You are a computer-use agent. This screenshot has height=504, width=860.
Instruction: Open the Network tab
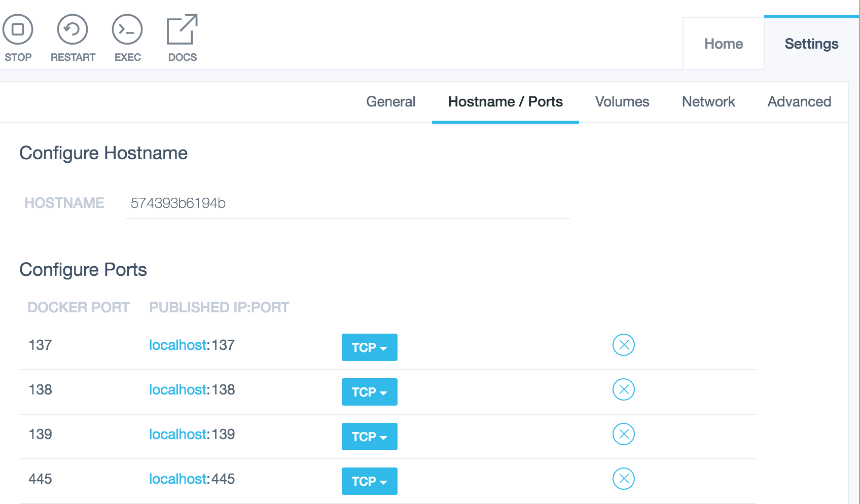coord(708,102)
